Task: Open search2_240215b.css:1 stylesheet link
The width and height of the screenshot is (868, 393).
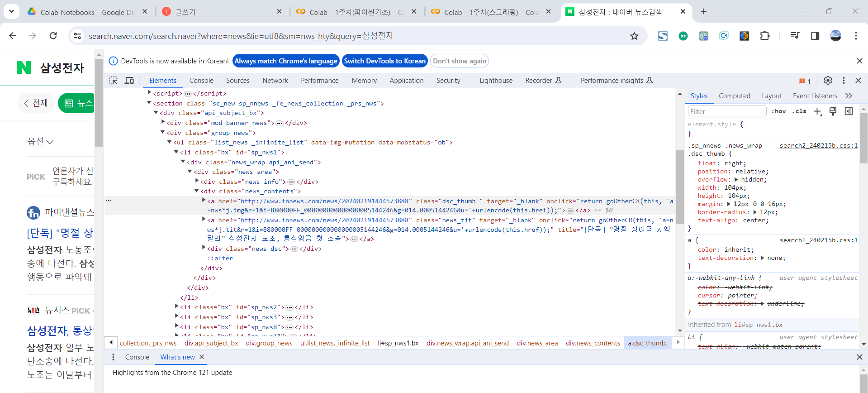Action: pos(818,146)
